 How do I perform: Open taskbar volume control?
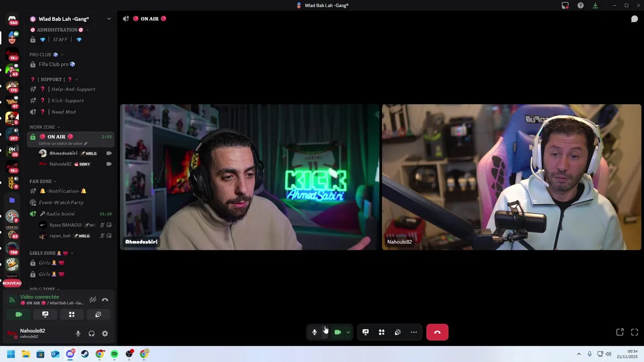608,354
